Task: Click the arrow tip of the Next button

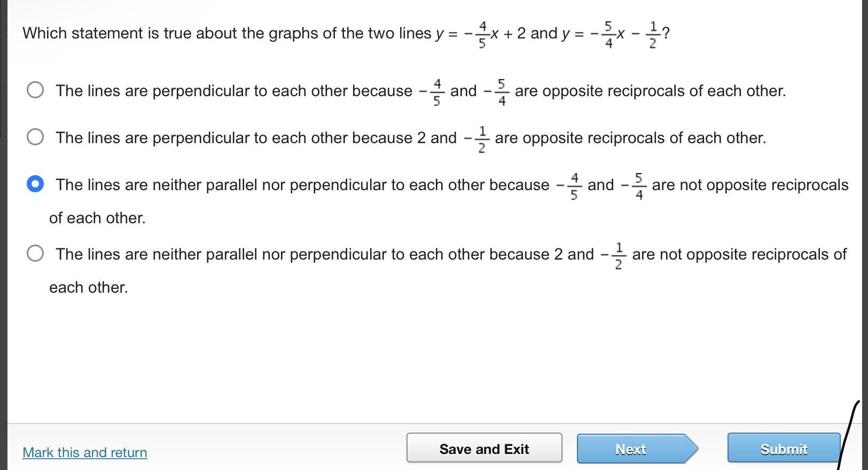Action: point(691,449)
